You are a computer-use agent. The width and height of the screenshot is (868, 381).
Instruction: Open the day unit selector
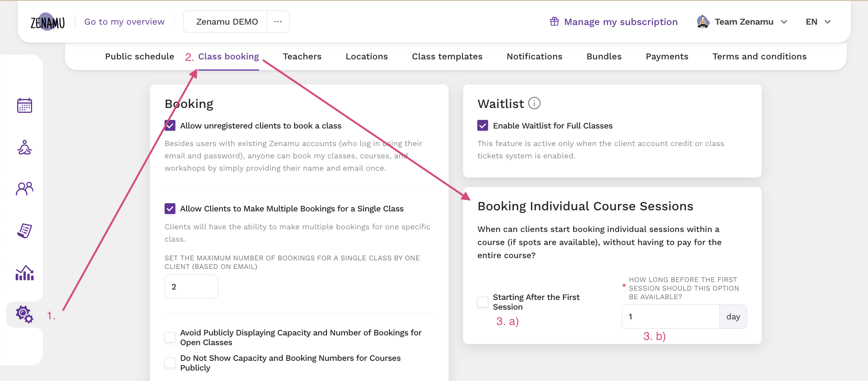[733, 317]
